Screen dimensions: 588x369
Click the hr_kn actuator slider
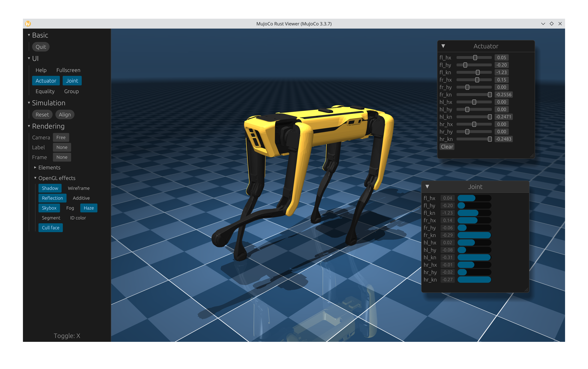click(474, 139)
